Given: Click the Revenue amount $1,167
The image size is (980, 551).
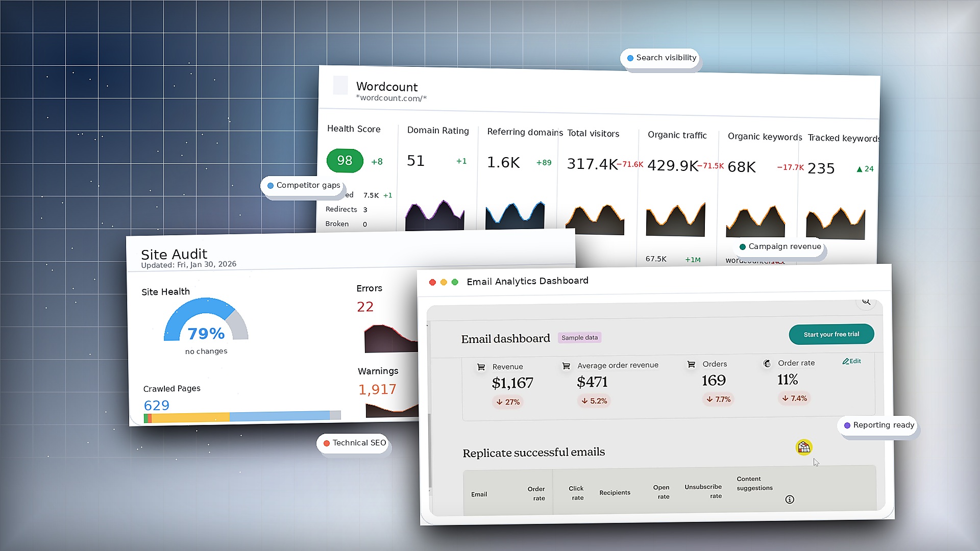Looking at the screenshot, I should pos(512,383).
